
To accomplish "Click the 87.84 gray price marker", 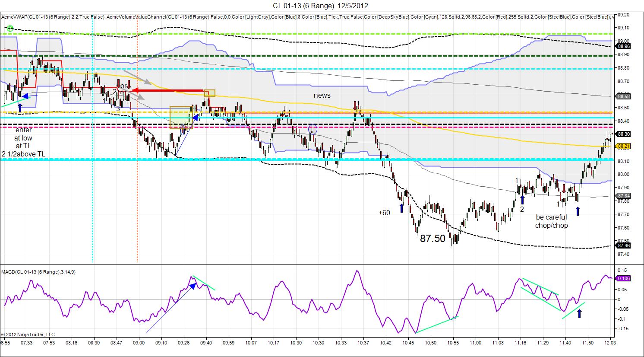I will pyautogui.click(x=624, y=195).
